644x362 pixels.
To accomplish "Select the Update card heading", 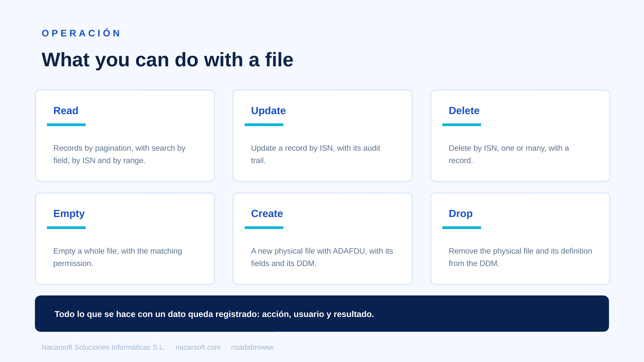I will (x=268, y=111).
